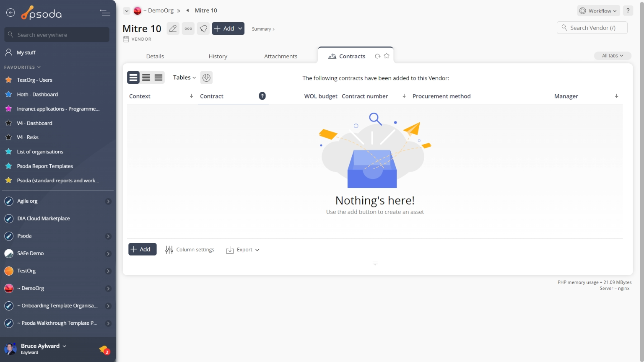Click the tag icon next to Mitre 10
Screen dimensions: 644x362
pyautogui.click(x=203, y=28)
